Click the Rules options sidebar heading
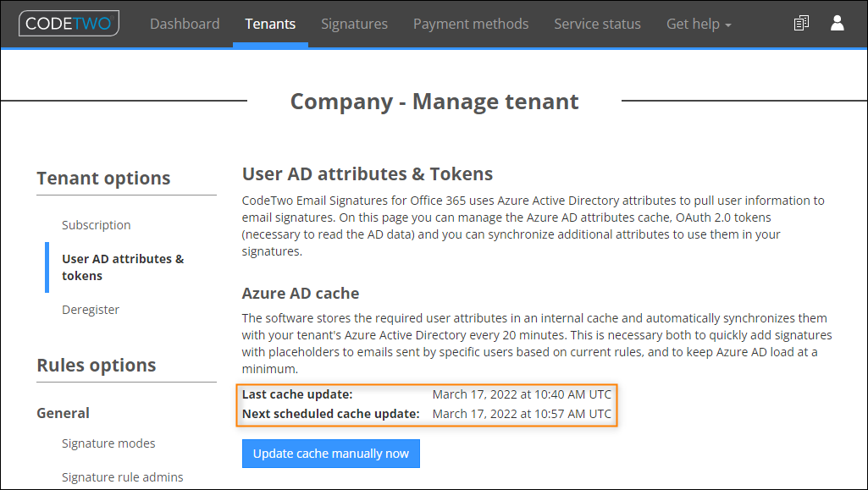Image resolution: width=868 pixels, height=490 pixels. pos(97,365)
